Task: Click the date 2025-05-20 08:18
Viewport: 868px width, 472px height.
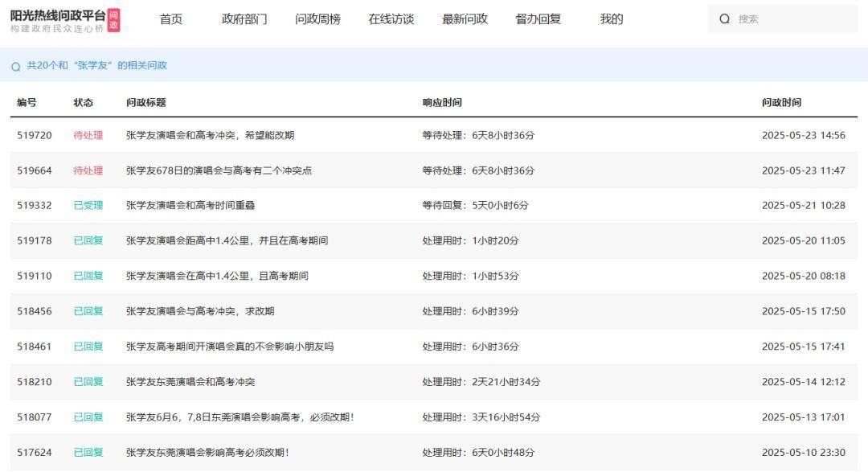Action: [x=803, y=276]
